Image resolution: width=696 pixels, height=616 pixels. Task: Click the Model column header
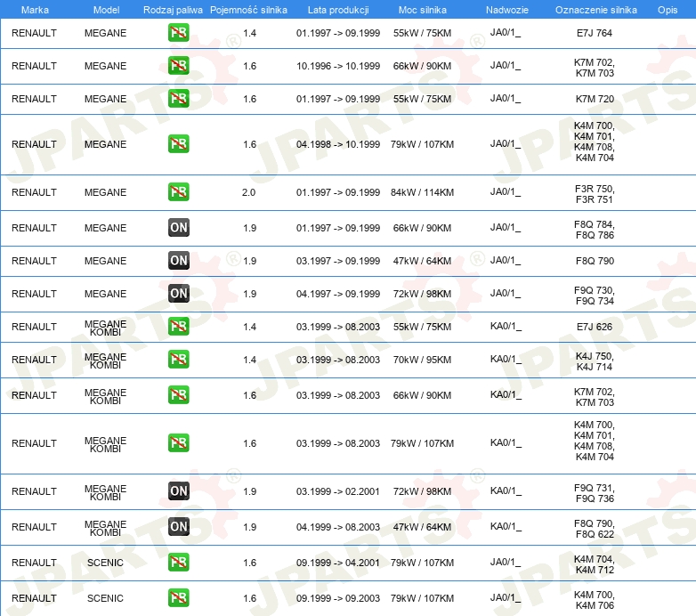pos(106,10)
